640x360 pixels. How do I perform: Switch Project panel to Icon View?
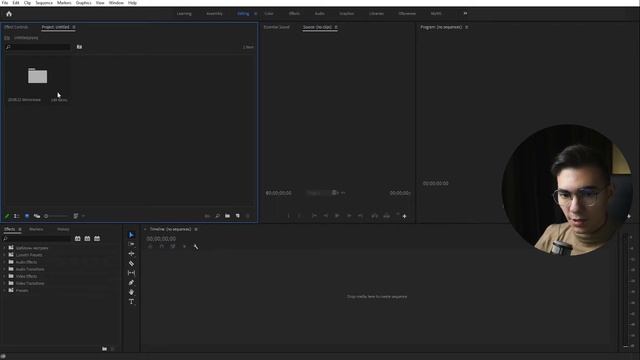coord(27,216)
